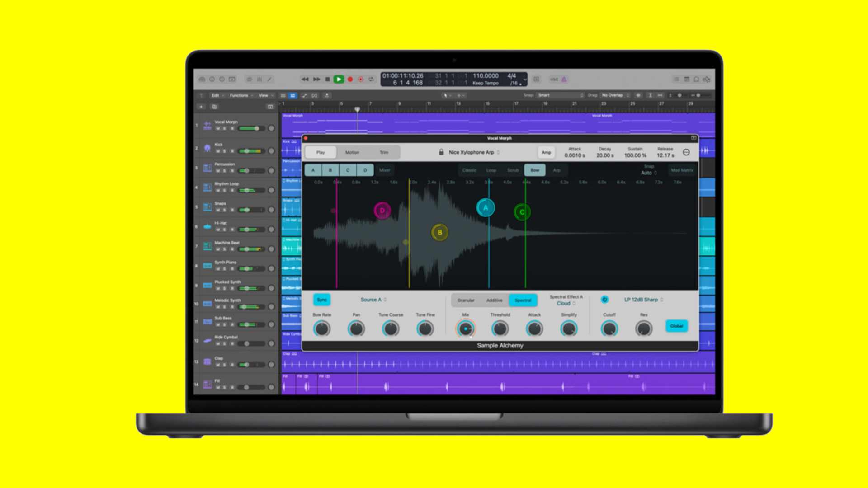868x488 pixels.
Task: Click source button A
Action: pyautogui.click(x=313, y=170)
